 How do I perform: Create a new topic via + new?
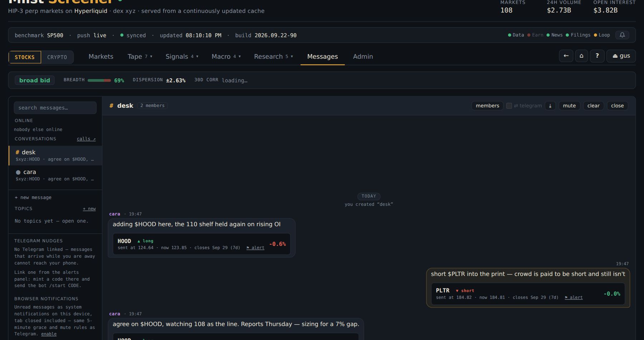coord(89,209)
